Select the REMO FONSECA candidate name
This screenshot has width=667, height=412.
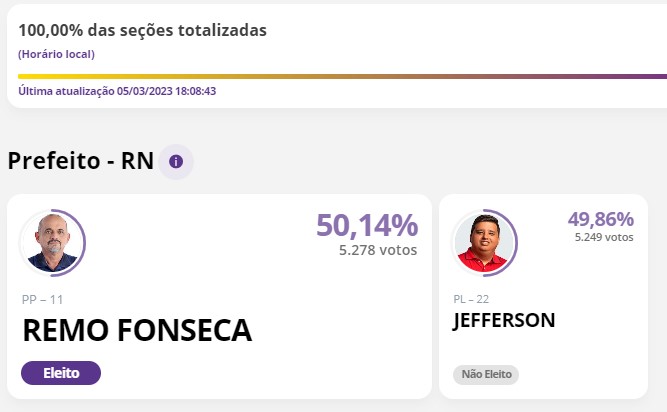[137, 330]
